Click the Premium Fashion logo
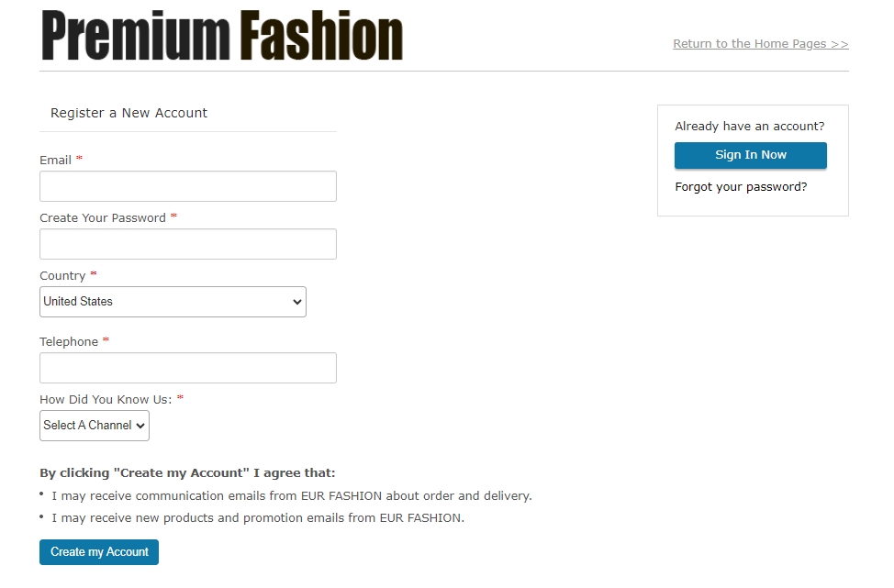This screenshot has height=588, width=894. (222, 36)
